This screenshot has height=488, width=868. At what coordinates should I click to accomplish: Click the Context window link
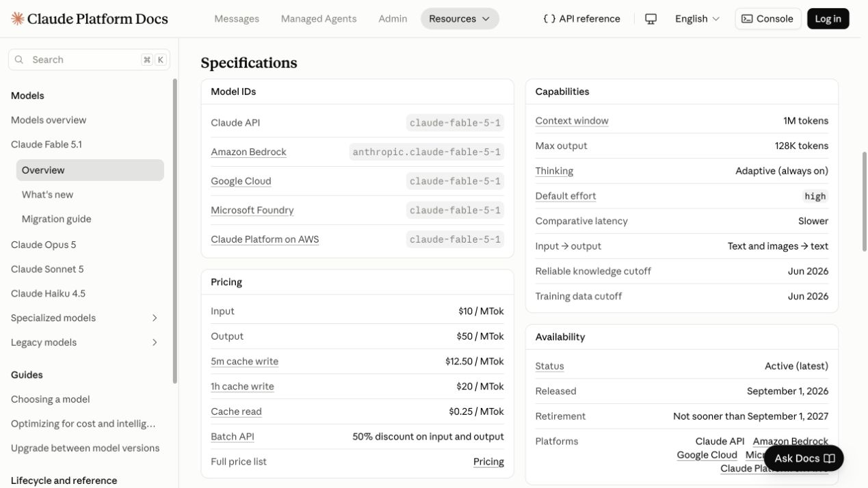pos(572,120)
